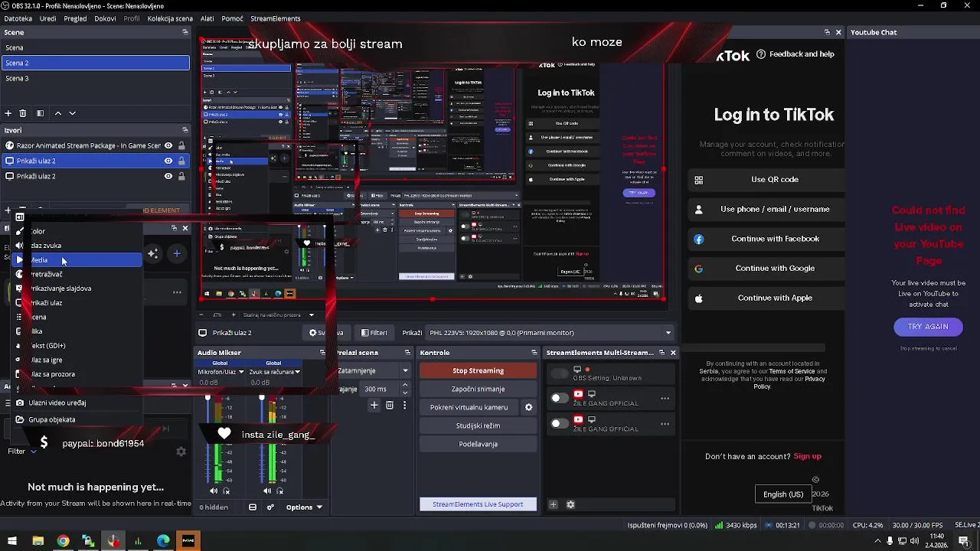Remove selected scene with the Scene panel trash icon
The image size is (980, 551).
[x=22, y=113]
